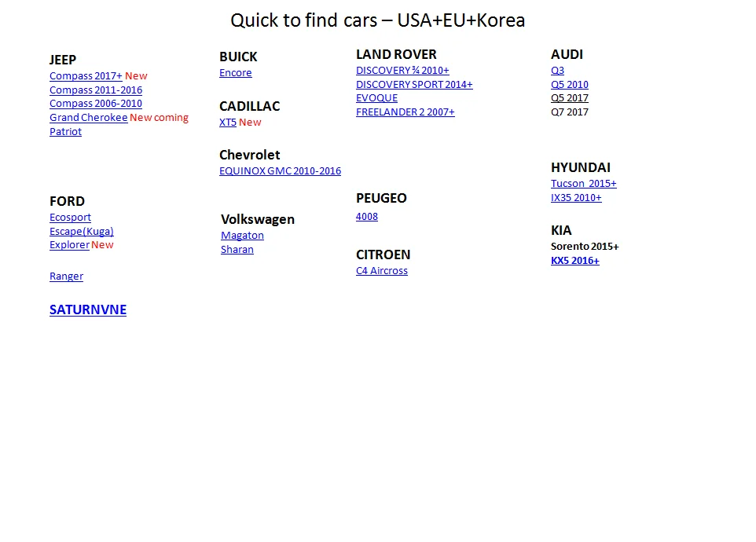The image size is (756, 542).
Task: Click the KIA KX5 2016+ link
Action: pos(574,261)
